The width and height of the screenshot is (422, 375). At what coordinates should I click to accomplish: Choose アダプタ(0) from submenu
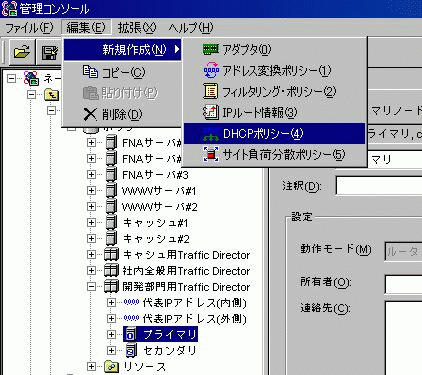[274, 49]
